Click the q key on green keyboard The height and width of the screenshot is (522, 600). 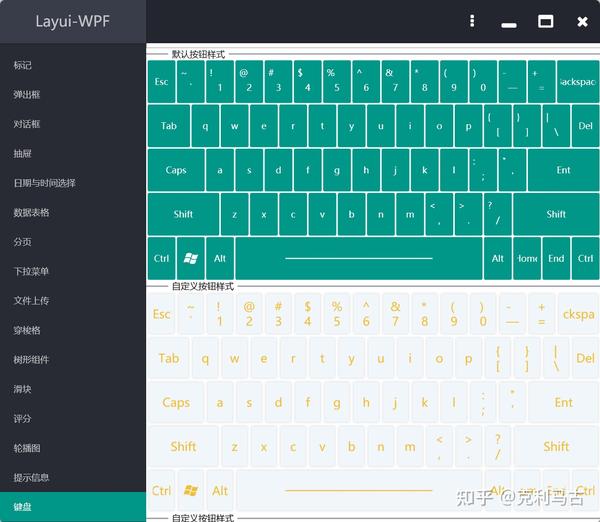[x=205, y=126]
